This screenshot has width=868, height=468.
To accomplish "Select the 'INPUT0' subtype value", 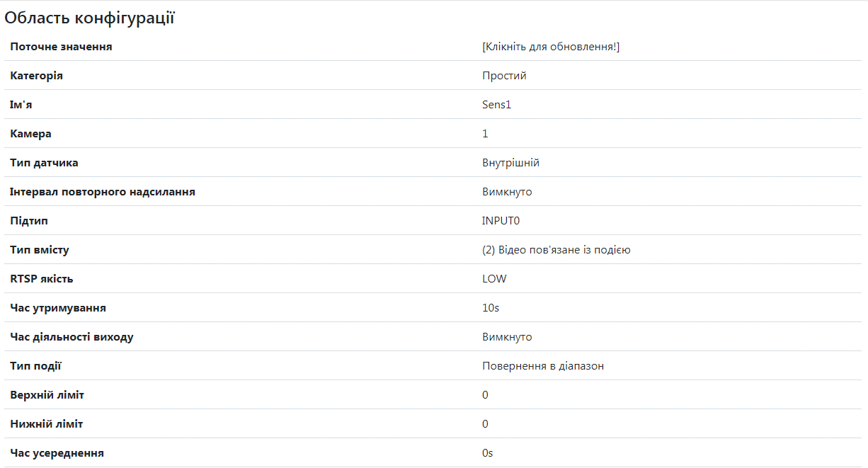I will 501,221.
